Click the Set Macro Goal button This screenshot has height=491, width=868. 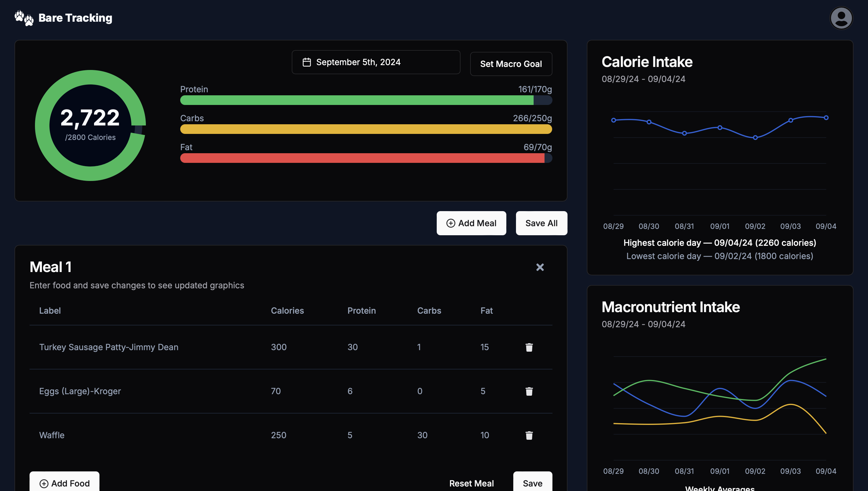pos(511,64)
